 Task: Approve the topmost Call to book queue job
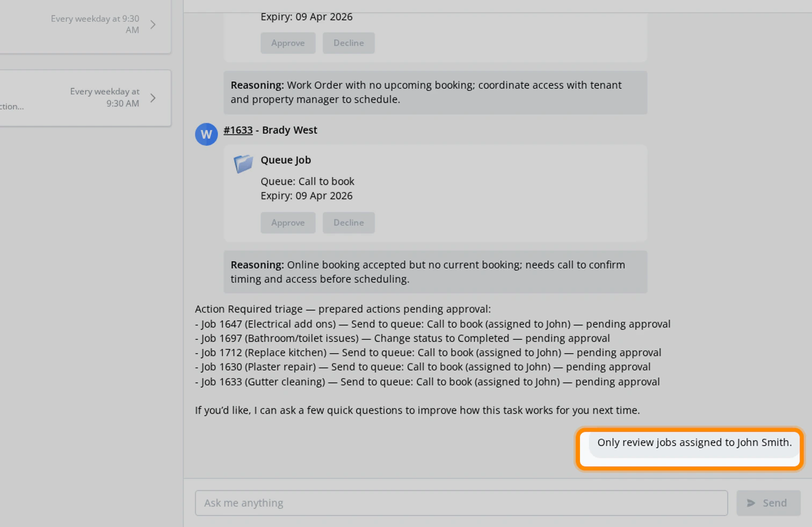(x=288, y=42)
